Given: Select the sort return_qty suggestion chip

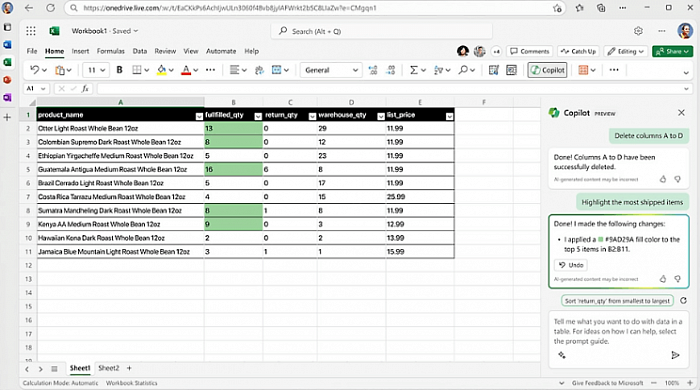Looking at the screenshot, I should [x=617, y=301].
